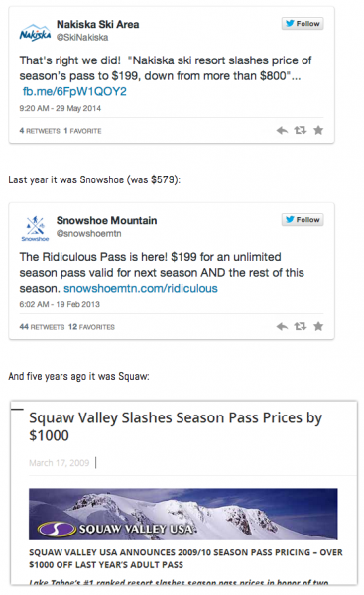Image resolution: width=364 pixels, height=595 pixels.
Task: Open Squaw Valley Slashes Season Pass headline
Action: point(176,426)
